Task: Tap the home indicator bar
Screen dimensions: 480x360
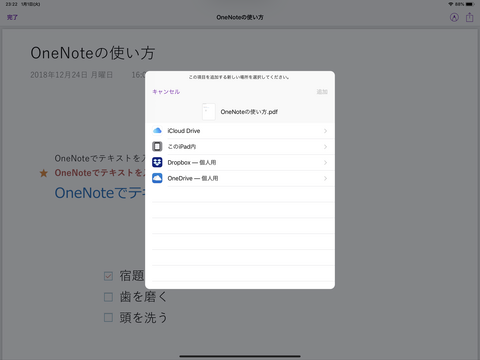Action: tap(240, 356)
